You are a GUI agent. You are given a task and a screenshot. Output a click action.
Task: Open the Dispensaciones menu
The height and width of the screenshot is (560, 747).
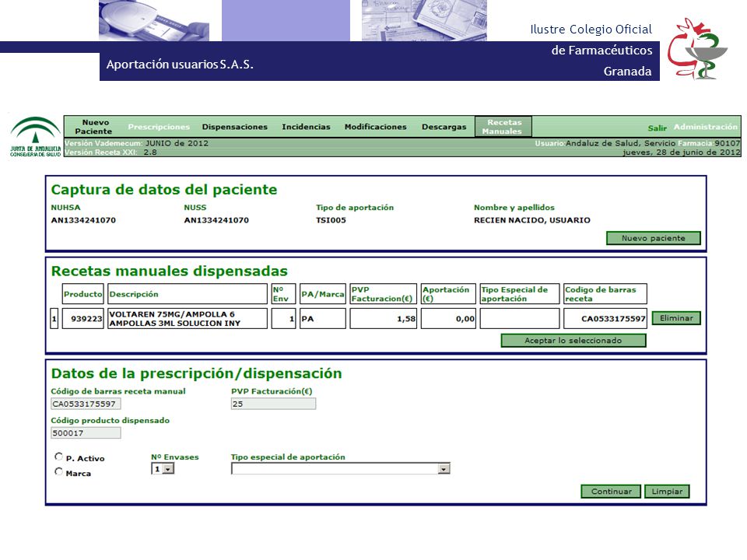click(235, 127)
